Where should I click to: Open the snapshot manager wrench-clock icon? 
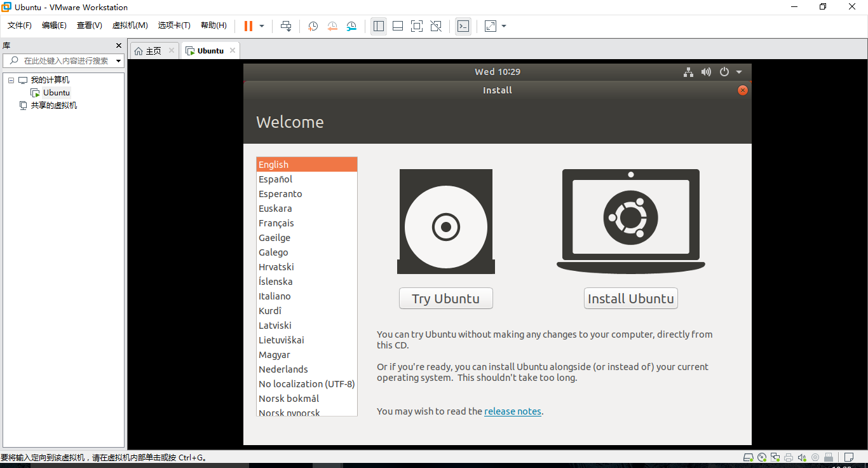pos(351,26)
